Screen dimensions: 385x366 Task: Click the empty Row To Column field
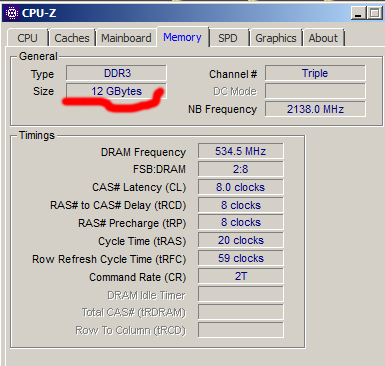[241, 330]
